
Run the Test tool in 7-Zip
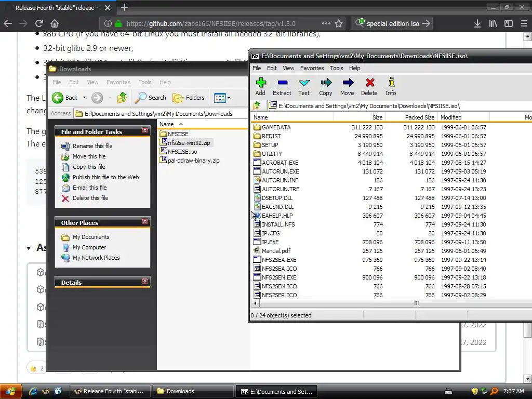click(303, 87)
